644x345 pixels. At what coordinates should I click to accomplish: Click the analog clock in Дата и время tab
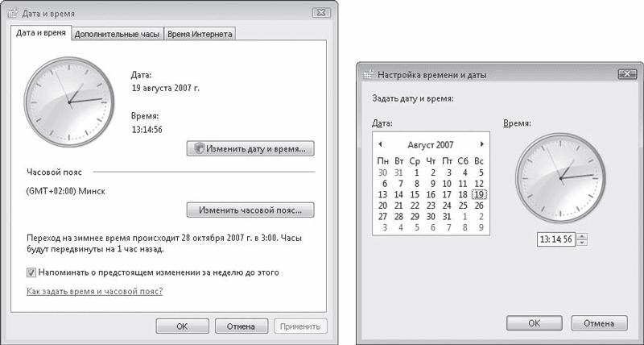[x=67, y=100]
